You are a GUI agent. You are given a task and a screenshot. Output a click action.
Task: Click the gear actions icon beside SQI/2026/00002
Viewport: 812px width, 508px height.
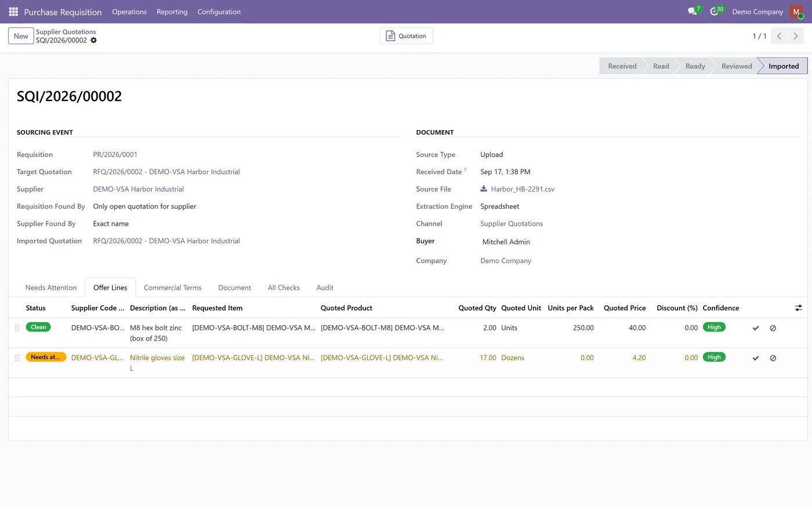(x=93, y=40)
